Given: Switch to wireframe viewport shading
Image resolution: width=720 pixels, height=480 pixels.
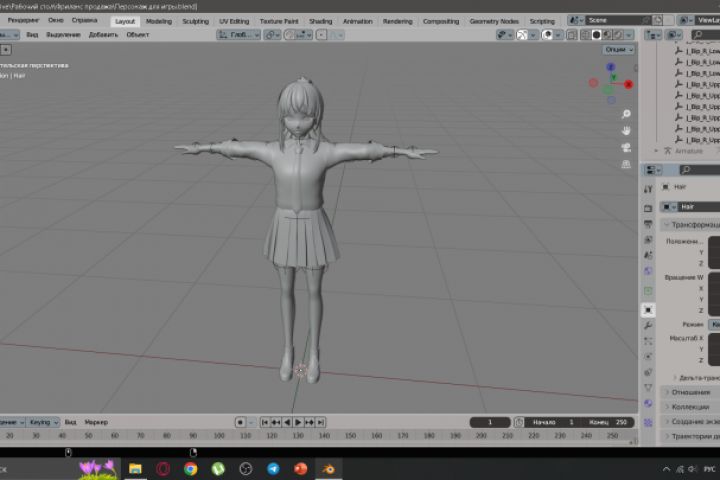Looking at the screenshot, I should click(x=586, y=35).
